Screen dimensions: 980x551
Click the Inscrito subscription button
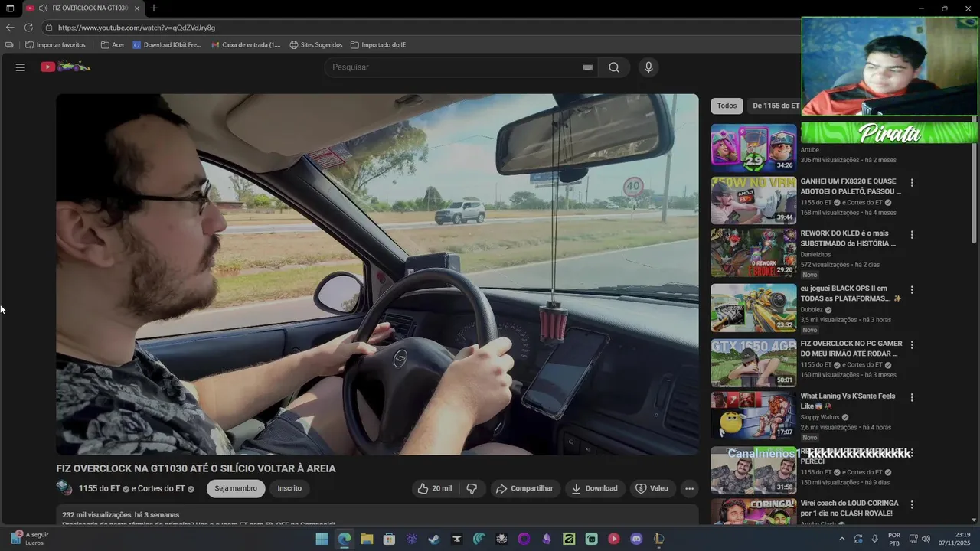tap(289, 488)
